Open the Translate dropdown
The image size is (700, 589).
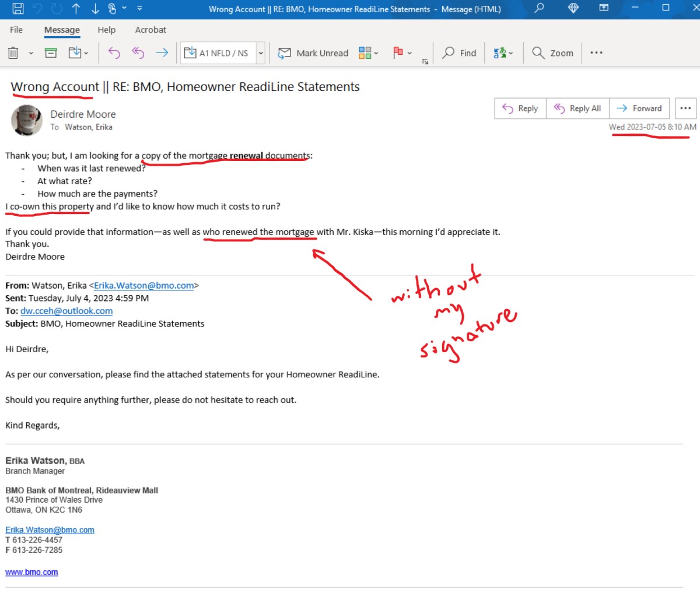click(x=503, y=53)
